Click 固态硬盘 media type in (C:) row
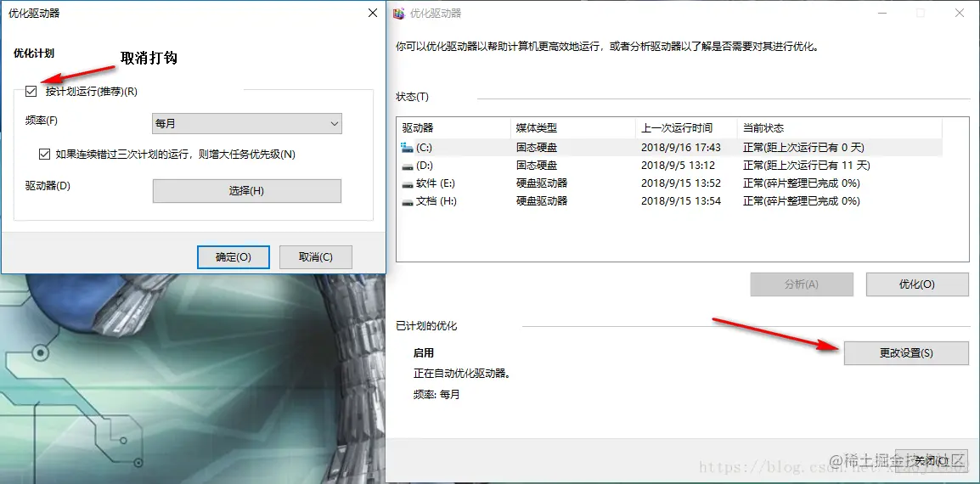 tap(536, 148)
